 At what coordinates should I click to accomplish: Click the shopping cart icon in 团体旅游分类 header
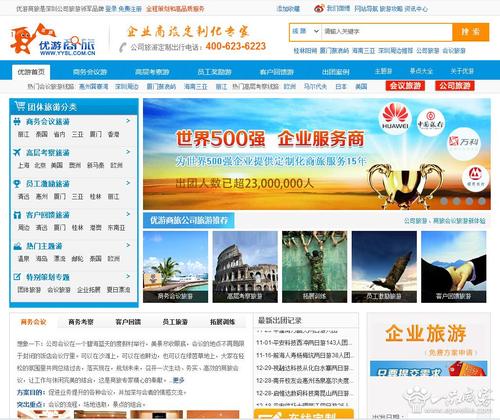[x=20, y=106]
